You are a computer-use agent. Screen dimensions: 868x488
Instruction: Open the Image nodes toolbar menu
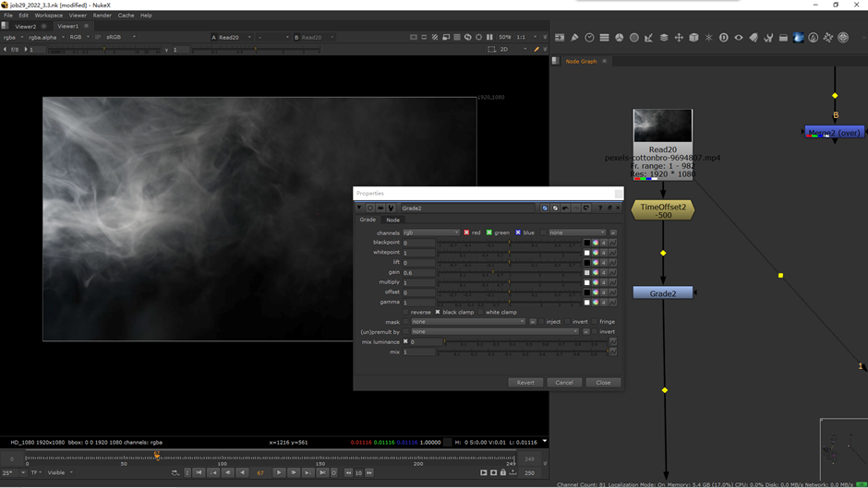(x=560, y=38)
